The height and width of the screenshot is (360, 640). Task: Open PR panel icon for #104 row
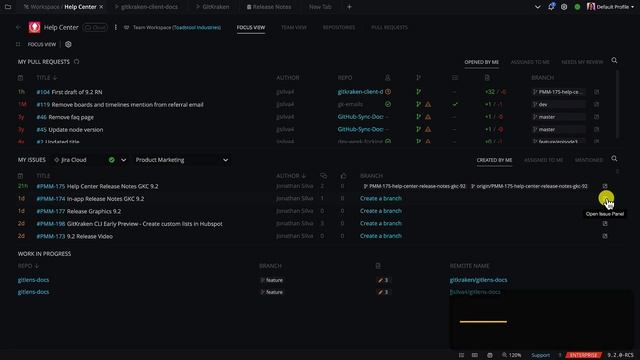[596, 92]
